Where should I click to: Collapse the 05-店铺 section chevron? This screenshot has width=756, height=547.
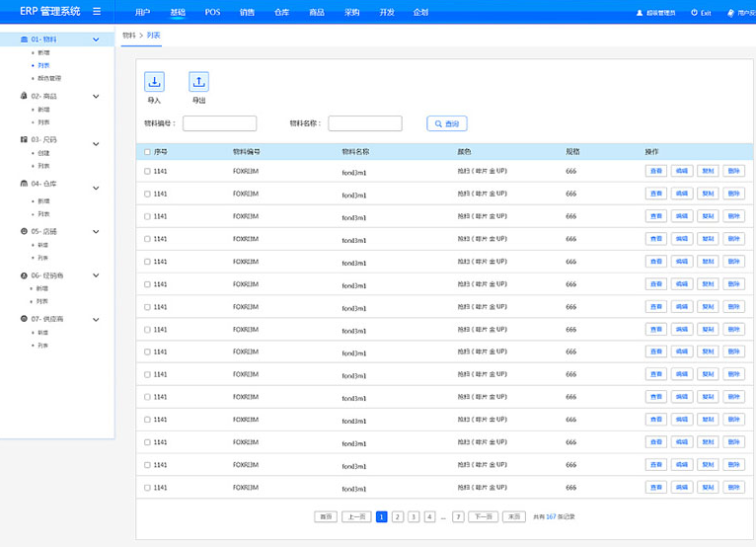96,231
